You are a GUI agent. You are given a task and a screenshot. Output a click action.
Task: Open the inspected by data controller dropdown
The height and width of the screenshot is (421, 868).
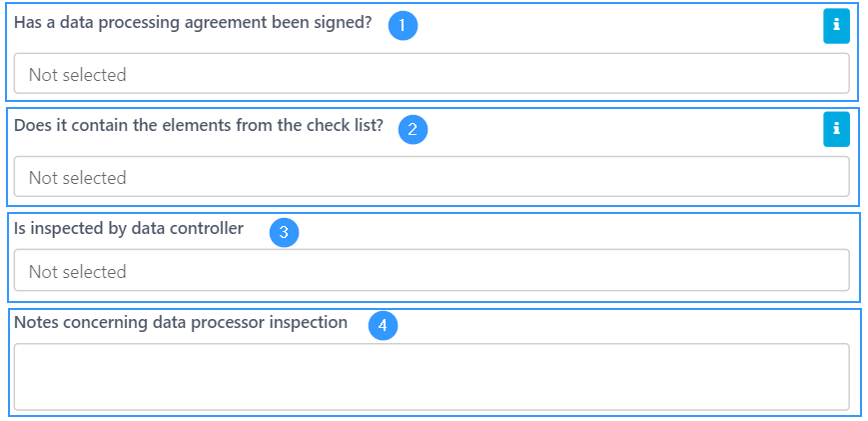432,270
